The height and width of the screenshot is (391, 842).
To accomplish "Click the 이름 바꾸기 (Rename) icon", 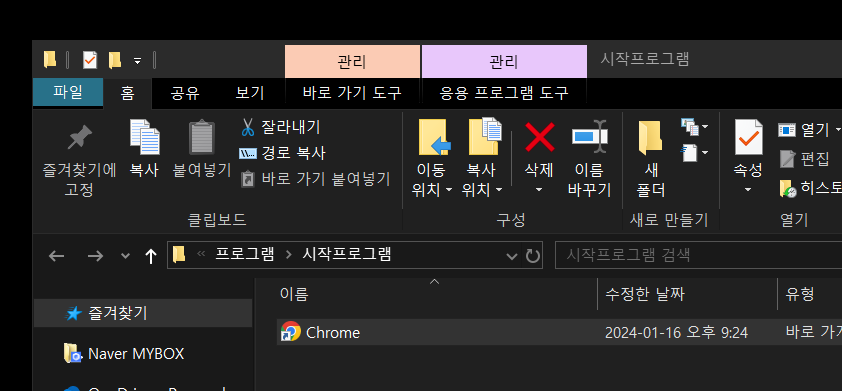I will (x=589, y=136).
